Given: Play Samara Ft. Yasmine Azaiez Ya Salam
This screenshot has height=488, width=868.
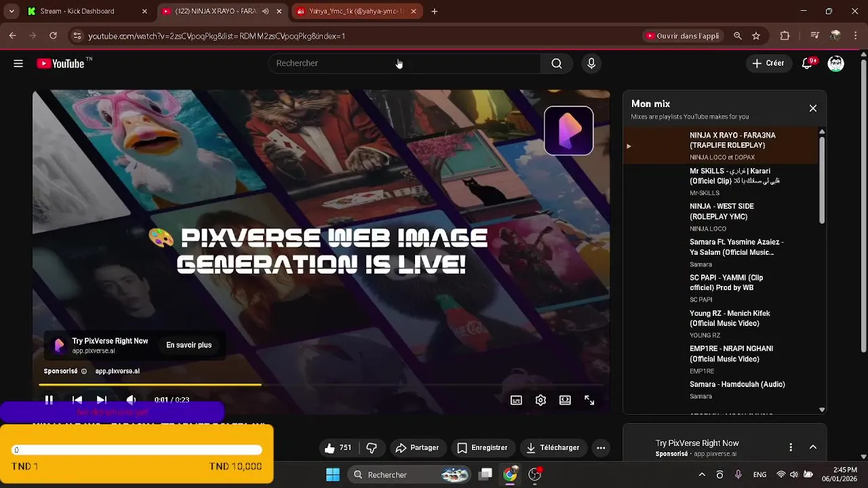Looking at the screenshot, I should coord(721,253).
